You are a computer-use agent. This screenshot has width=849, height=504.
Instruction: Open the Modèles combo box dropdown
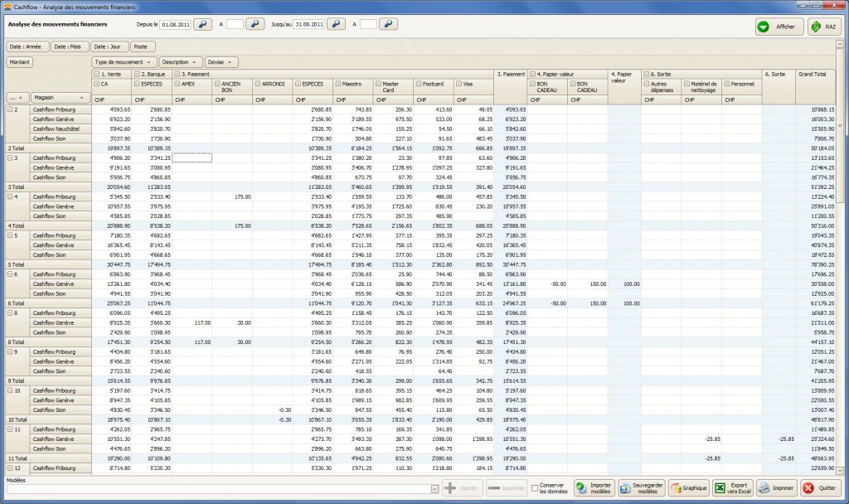[434, 489]
